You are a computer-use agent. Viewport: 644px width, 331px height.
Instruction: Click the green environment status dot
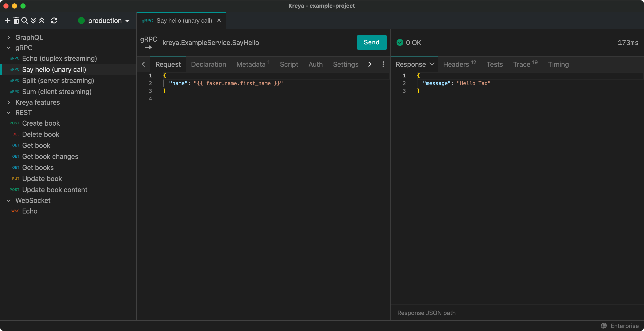click(81, 20)
